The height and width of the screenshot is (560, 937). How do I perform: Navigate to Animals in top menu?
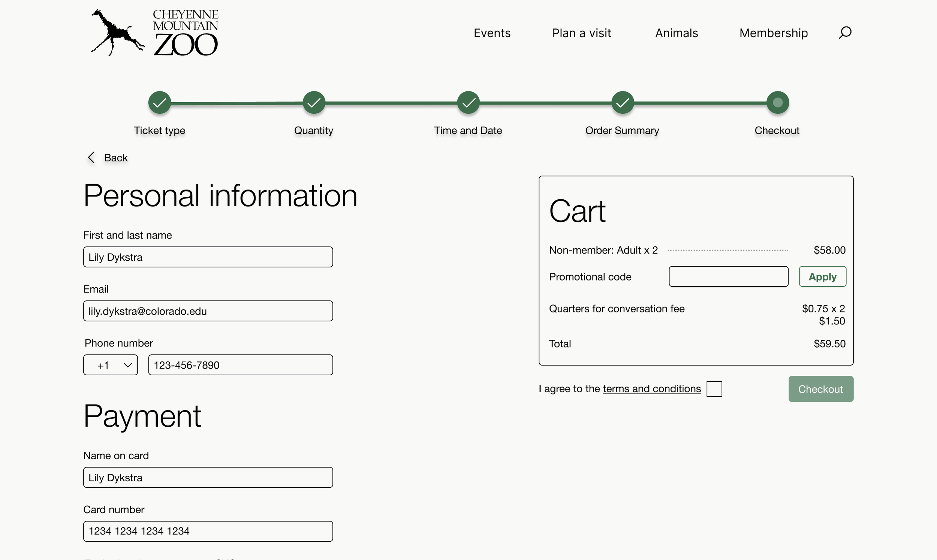tap(677, 33)
